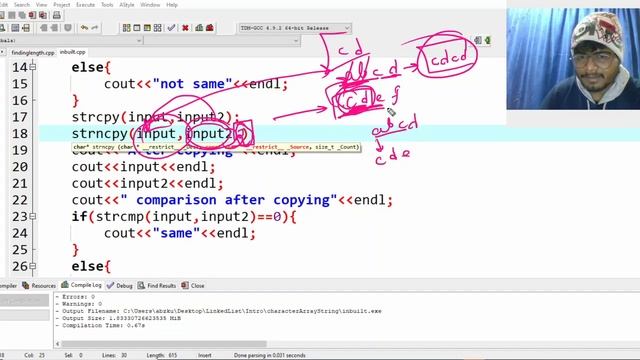640x360 pixels.
Task: Click the compile log horizontal scrollbar thumb
Action: coord(164,344)
